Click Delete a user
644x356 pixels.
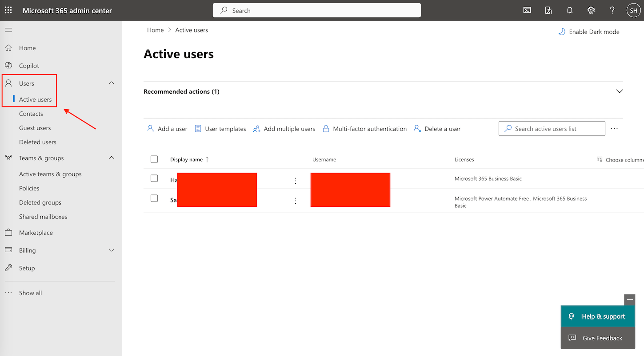click(x=437, y=129)
